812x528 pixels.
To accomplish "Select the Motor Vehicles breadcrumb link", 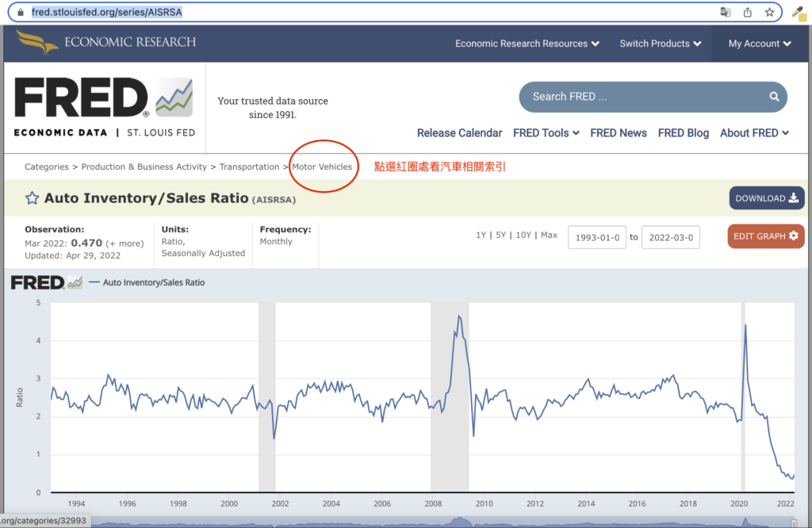I will click(x=322, y=167).
